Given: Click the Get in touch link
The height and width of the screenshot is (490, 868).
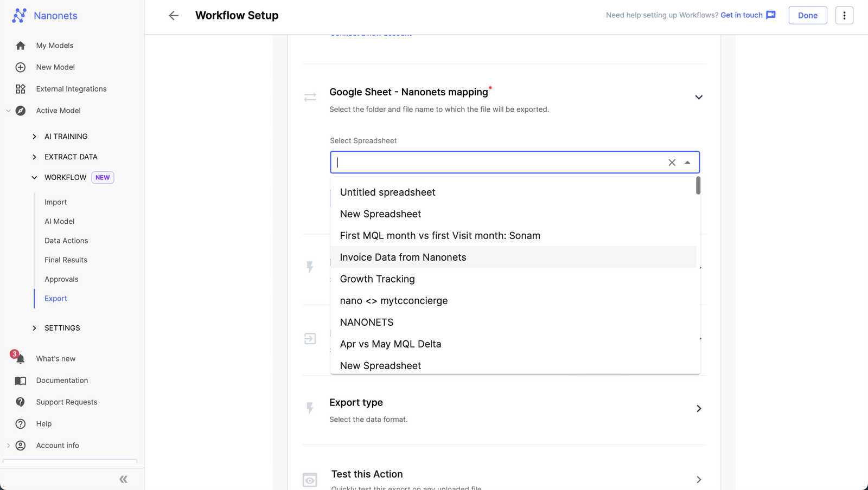Looking at the screenshot, I should [741, 15].
